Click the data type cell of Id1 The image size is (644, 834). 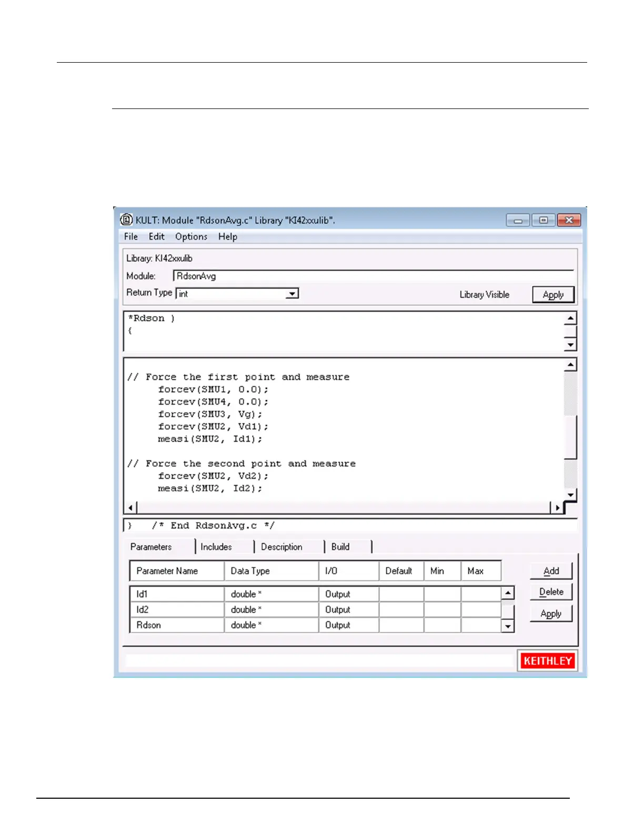[x=271, y=594]
